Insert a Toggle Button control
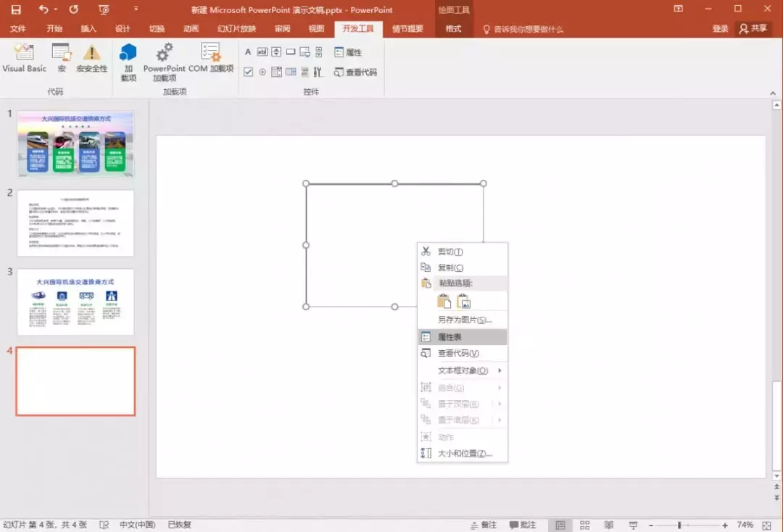 pyautogui.click(x=304, y=72)
